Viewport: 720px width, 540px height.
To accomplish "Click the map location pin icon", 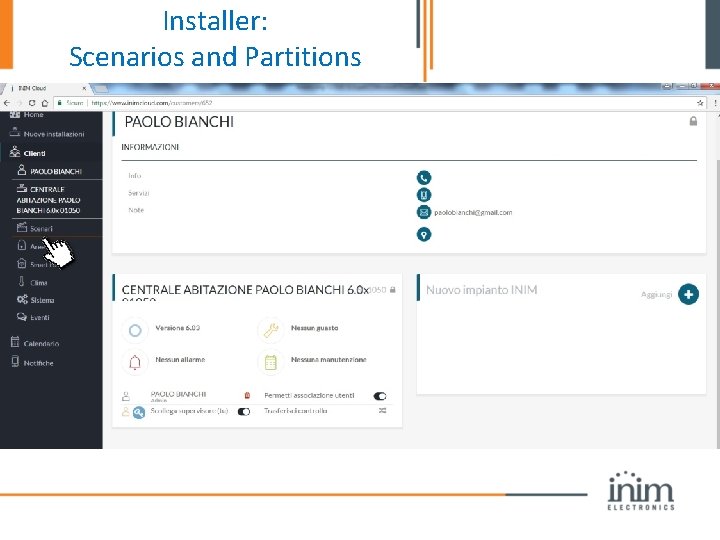I will pos(424,235).
